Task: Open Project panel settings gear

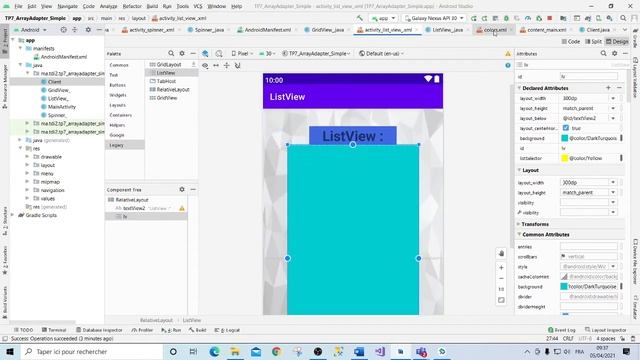Action: pyautogui.click(x=88, y=30)
